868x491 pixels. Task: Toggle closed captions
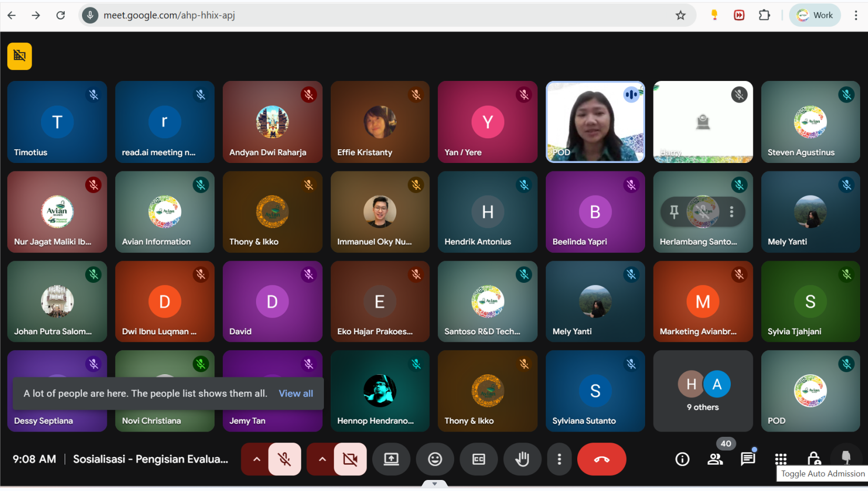point(478,459)
